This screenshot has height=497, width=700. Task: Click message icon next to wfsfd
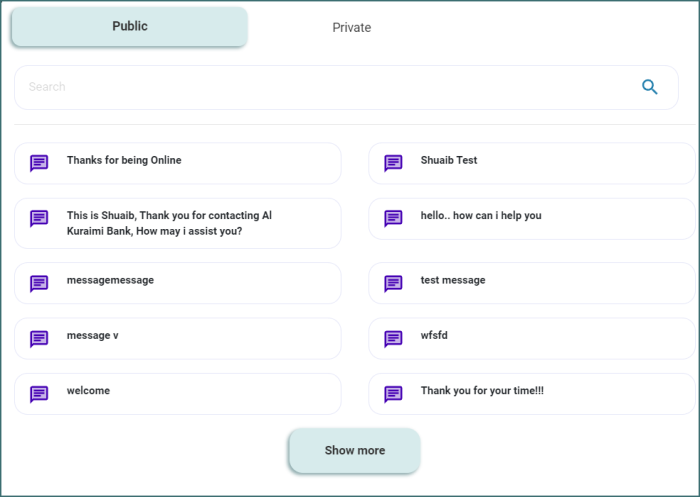point(394,338)
